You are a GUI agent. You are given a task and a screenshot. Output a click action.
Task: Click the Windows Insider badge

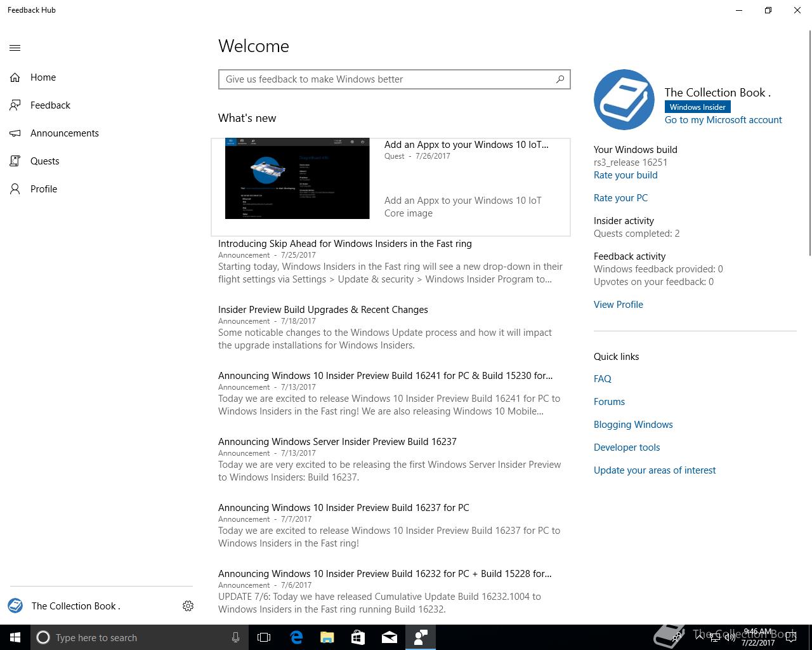tap(698, 107)
